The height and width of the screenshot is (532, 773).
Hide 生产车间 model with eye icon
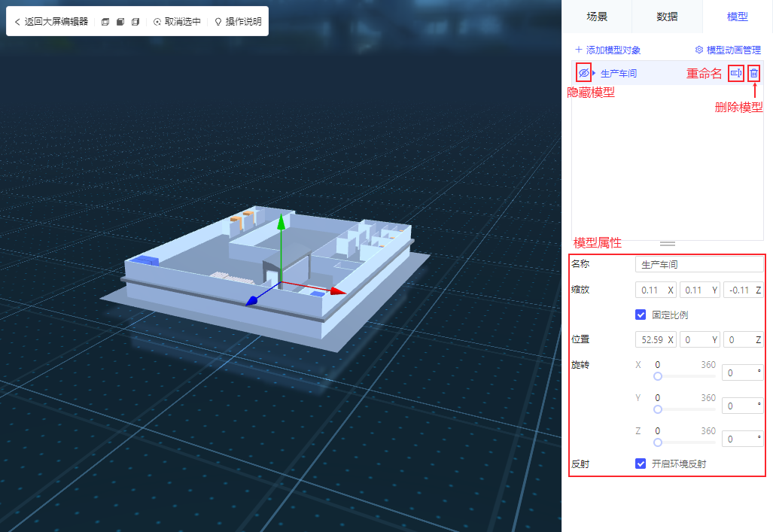point(583,73)
